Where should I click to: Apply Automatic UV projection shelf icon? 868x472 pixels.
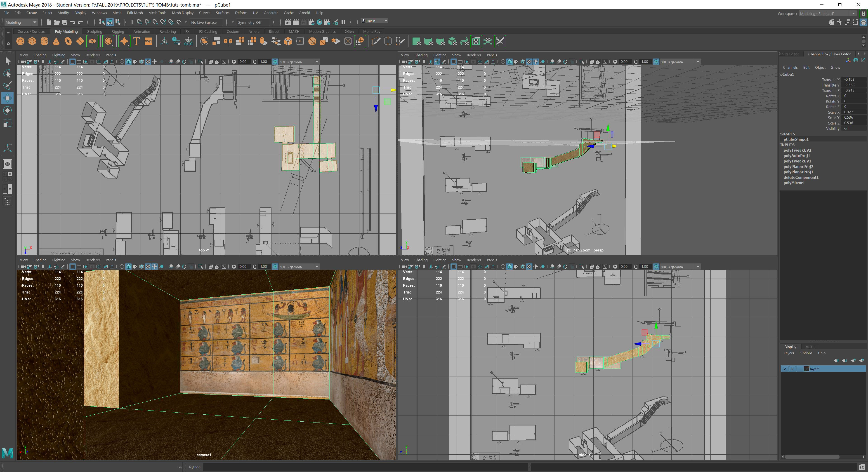[x=453, y=41]
